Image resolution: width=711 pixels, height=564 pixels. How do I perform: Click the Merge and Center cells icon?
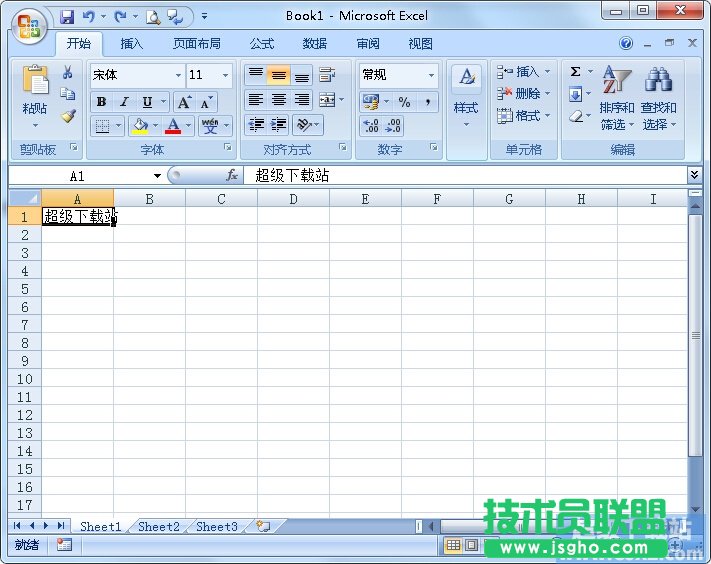point(327,100)
